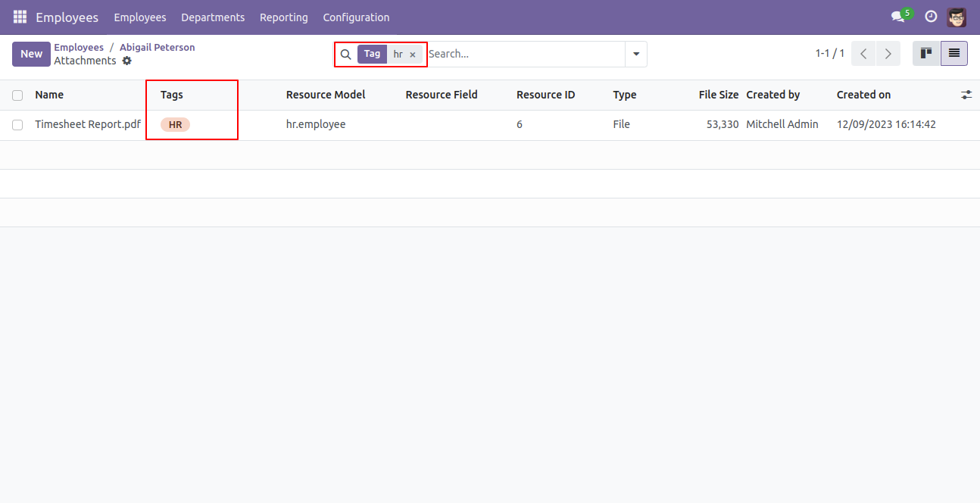Click the Tag facet label

pyautogui.click(x=372, y=55)
